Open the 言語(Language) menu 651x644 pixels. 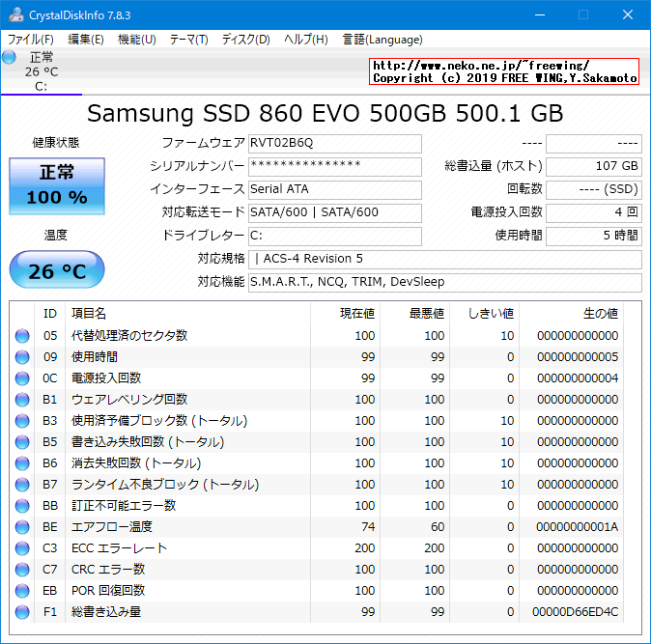(382, 40)
